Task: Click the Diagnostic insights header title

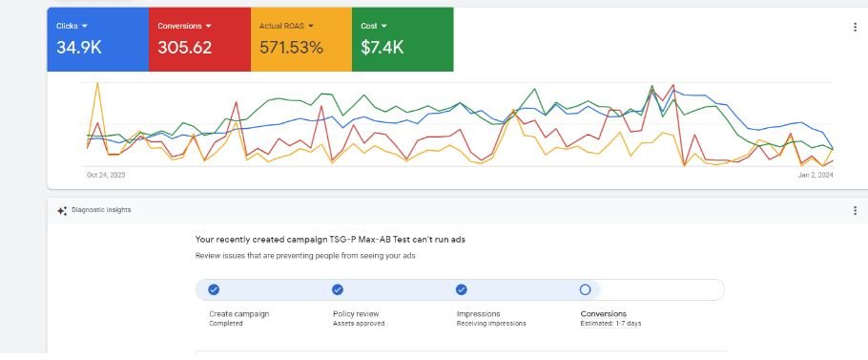Action: (101, 210)
